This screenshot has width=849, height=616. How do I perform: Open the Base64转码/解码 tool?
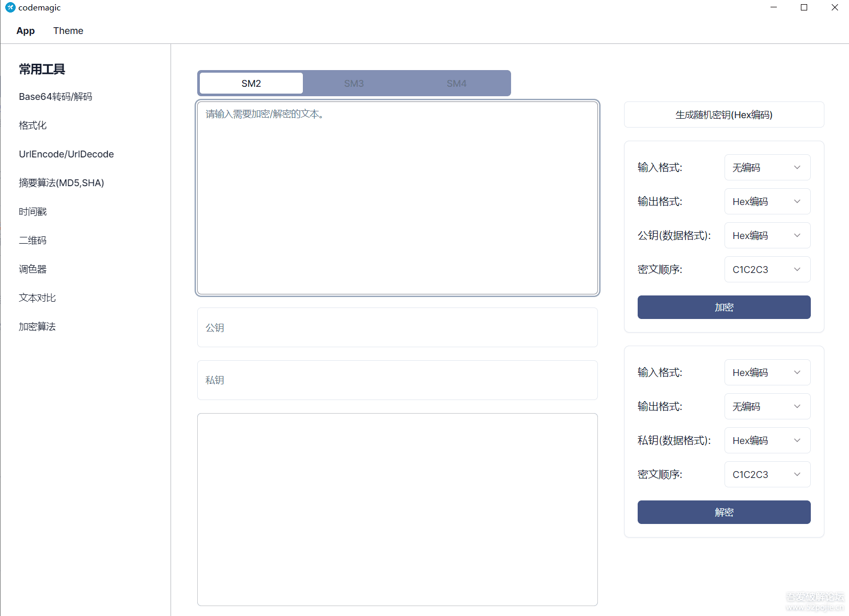[x=55, y=96]
